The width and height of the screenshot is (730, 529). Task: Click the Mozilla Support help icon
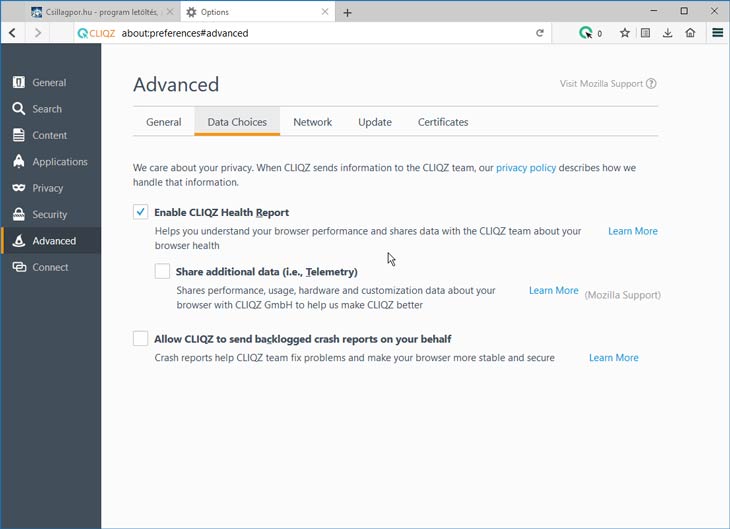651,84
